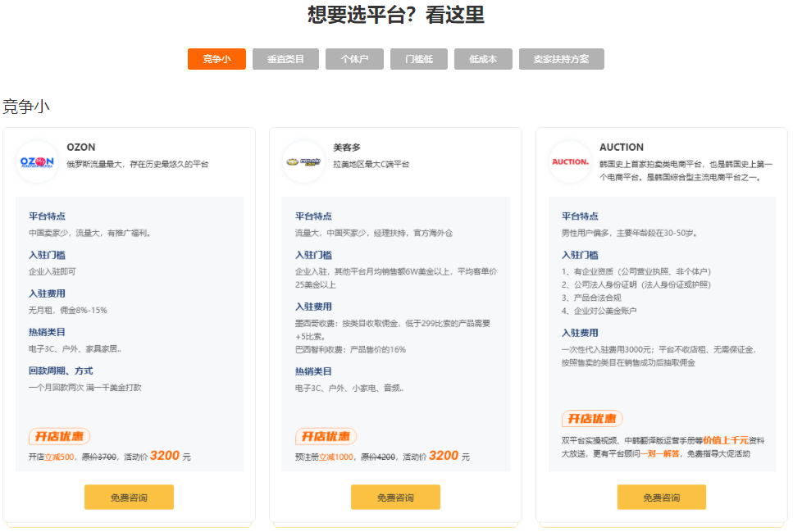Click the 立减1000 link on 美客多 card
Screen dimensions: 793x532
click(335, 456)
